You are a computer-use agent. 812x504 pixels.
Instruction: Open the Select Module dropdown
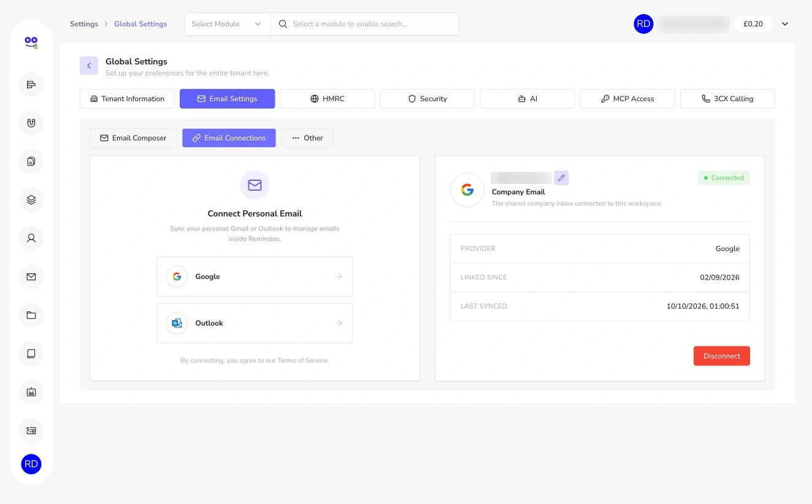coord(227,24)
